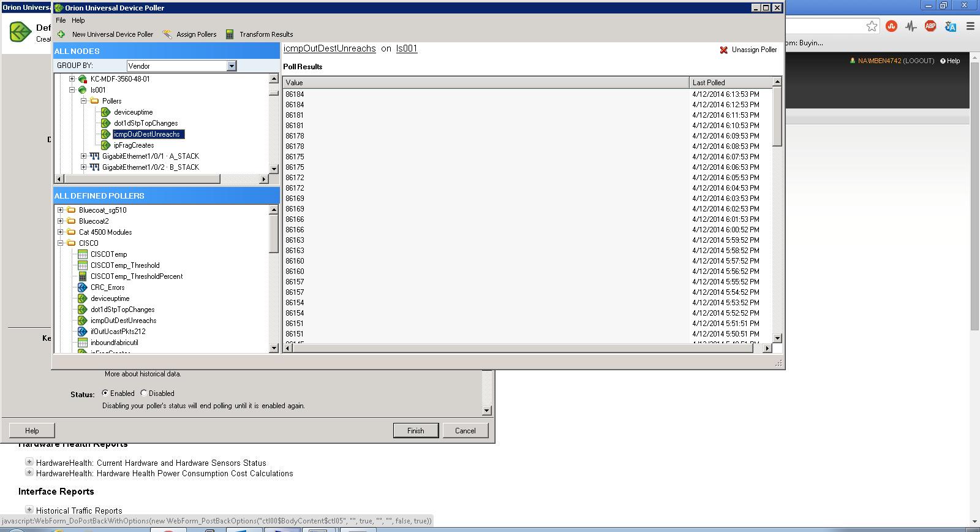This screenshot has height=532, width=980.
Task: Select deviceuptime poller under ls001
Action: [x=133, y=112]
